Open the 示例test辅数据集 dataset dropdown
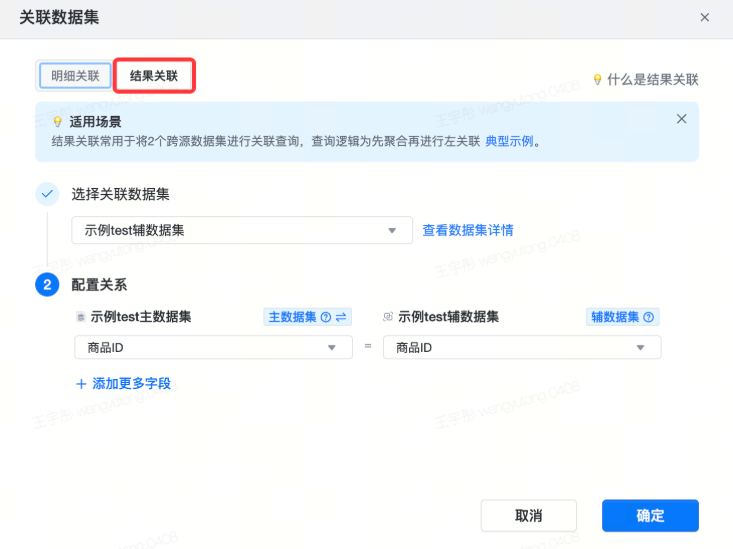The image size is (733, 549). (242, 230)
